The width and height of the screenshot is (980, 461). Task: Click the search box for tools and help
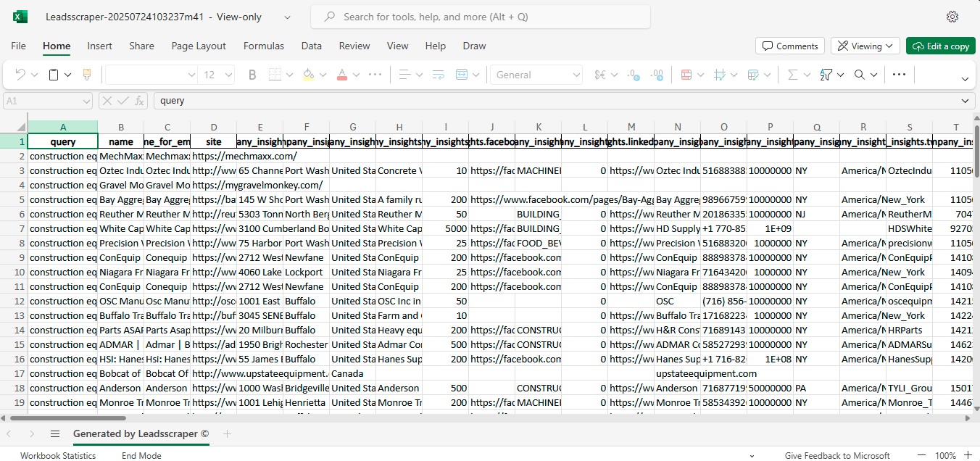(481, 17)
